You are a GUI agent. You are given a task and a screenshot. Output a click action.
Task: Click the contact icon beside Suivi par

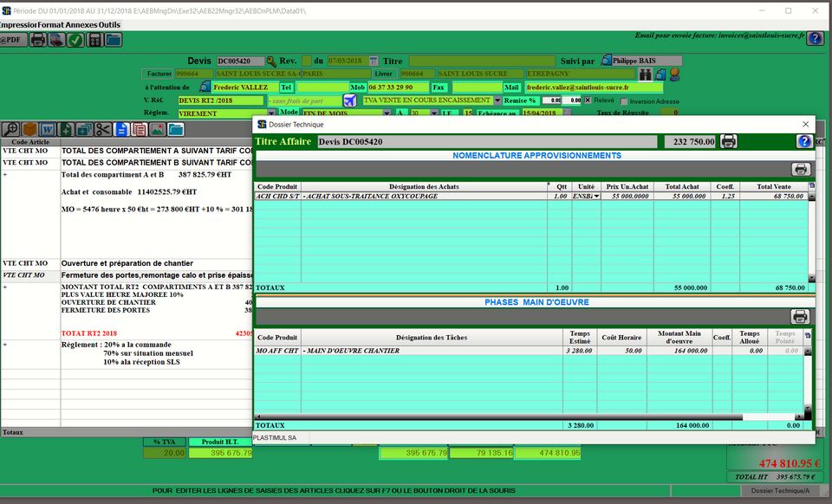[x=606, y=61]
